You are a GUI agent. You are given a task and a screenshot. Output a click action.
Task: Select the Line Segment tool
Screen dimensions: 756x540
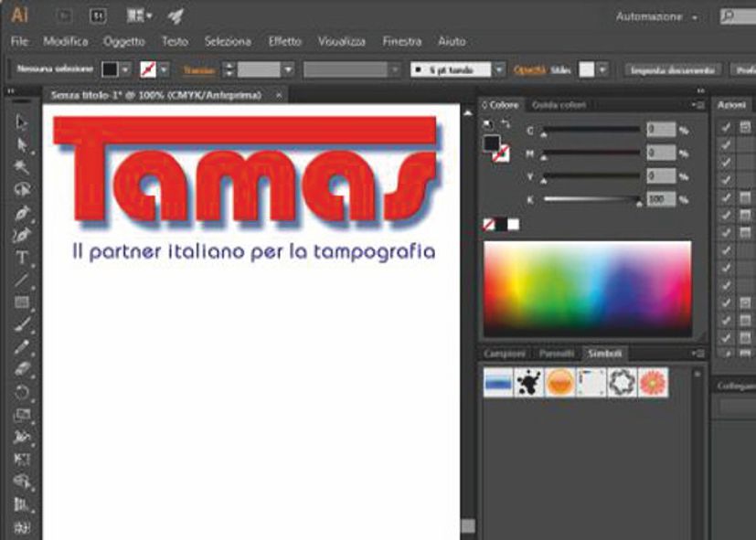[x=21, y=280]
